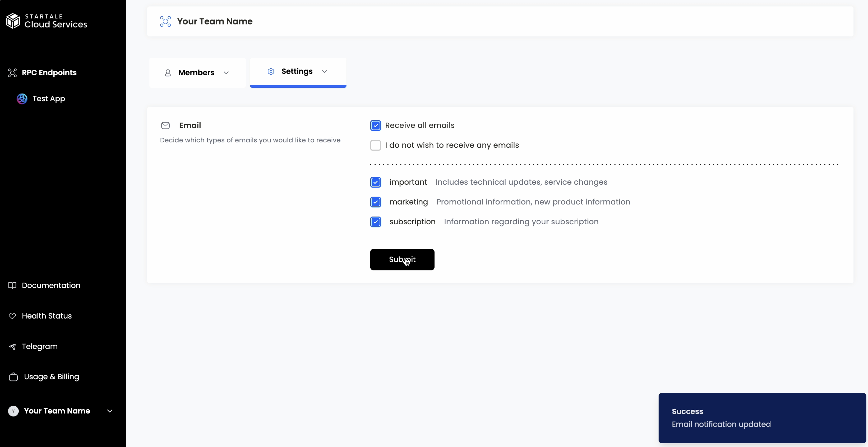Click the RPC Endpoints nodes icon

pyautogui.click(x=12, y=73)
